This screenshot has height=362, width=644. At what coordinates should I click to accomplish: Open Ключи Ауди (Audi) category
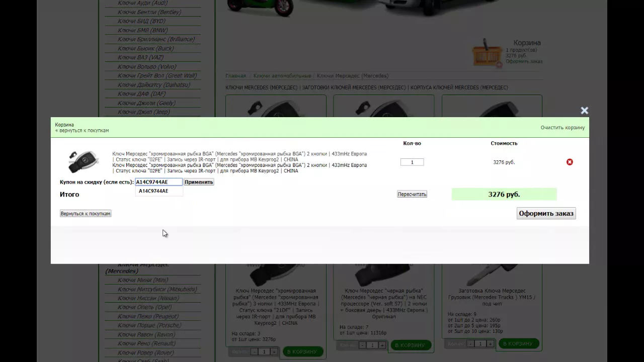(x=142, y=3)
